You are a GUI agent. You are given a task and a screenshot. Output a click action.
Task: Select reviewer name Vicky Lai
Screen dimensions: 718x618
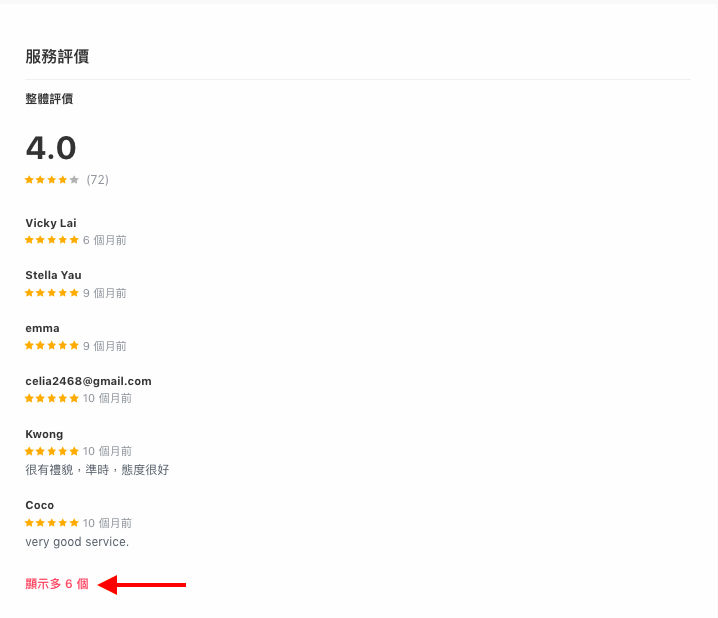pos(51,223)
